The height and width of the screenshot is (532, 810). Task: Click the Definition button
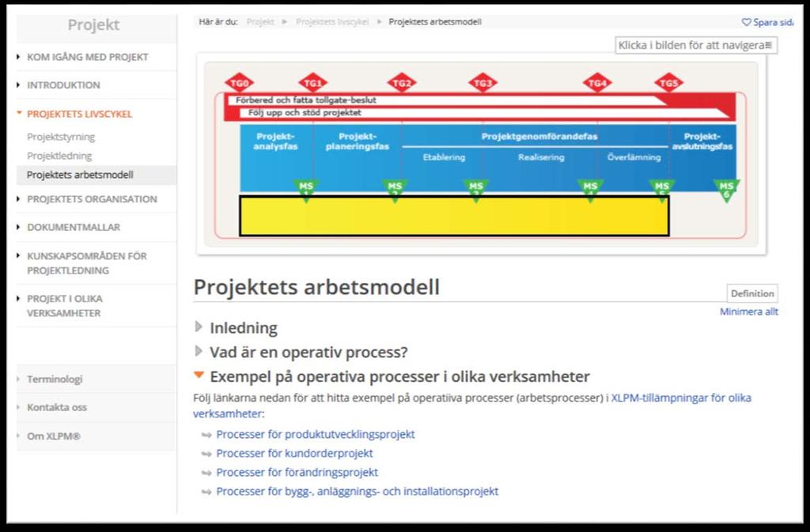coord(752,293)
